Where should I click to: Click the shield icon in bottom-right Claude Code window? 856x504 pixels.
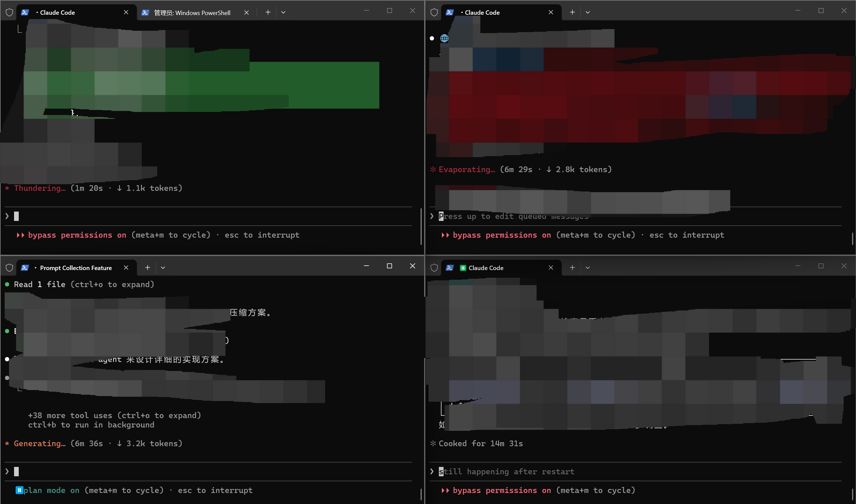point(434,268)
